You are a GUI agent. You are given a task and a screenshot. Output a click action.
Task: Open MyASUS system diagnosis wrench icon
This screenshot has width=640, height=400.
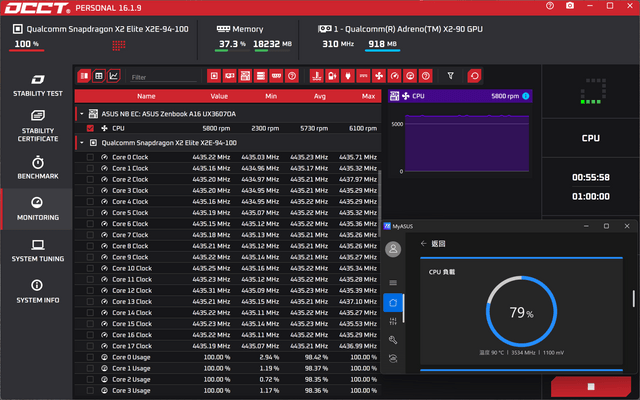pyautogui.click(x=393, y=340)
